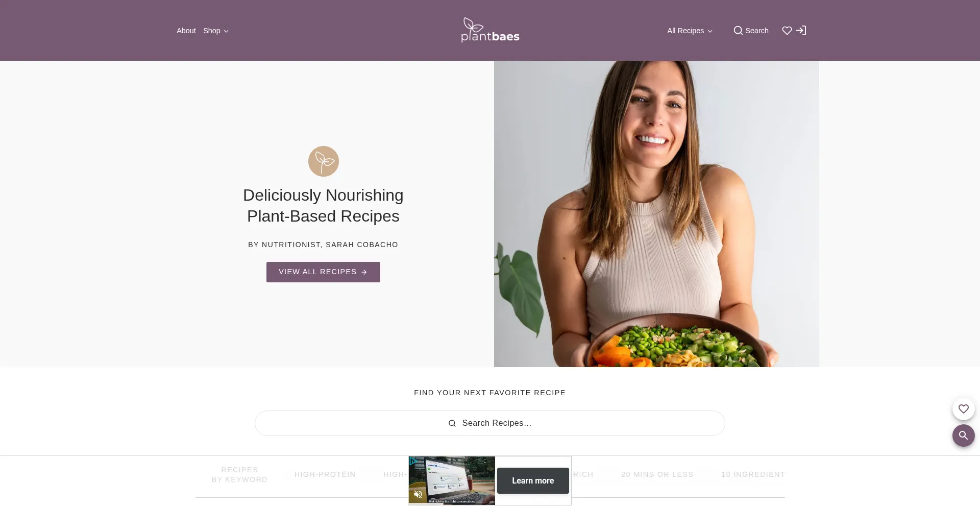Expand the Shop dropdown menu

216,31
